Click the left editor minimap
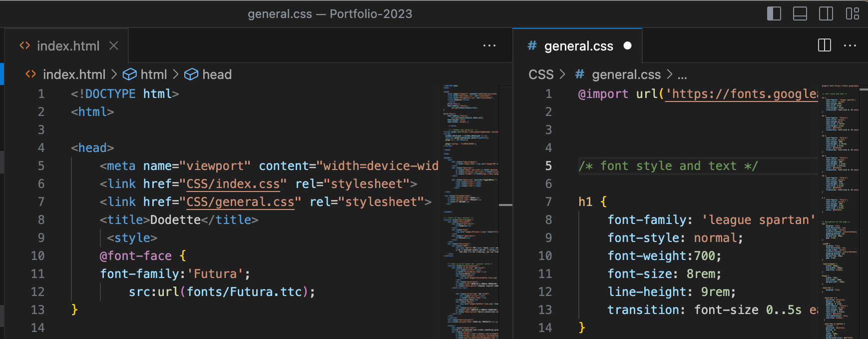Screen dimensions: 868x339 pyautogui.click(x=469, y=212)
